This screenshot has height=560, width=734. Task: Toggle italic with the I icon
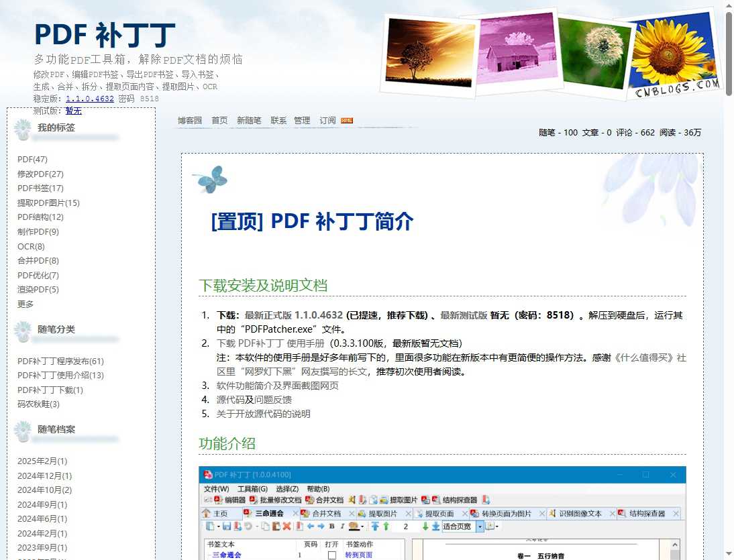[x=339, y=527]
